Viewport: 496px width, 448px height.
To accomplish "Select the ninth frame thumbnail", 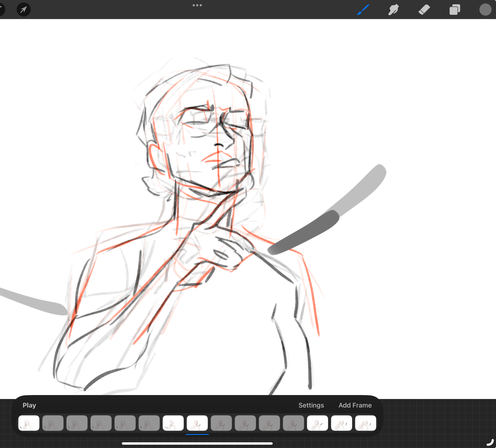I will 221,423.
